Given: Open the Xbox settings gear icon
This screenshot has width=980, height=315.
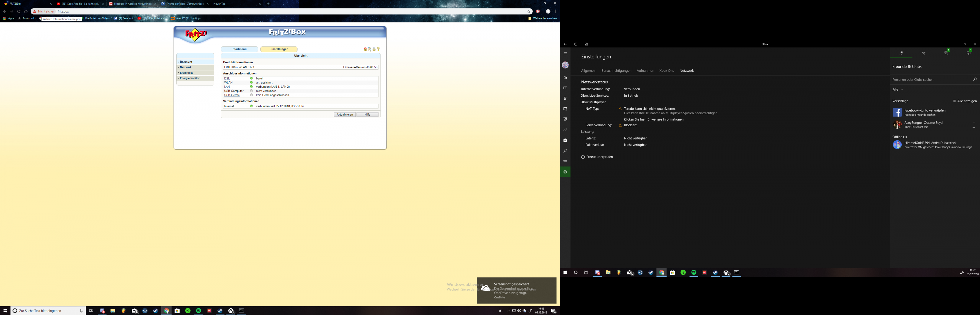Looking at the screenshot, I should 565,172.
